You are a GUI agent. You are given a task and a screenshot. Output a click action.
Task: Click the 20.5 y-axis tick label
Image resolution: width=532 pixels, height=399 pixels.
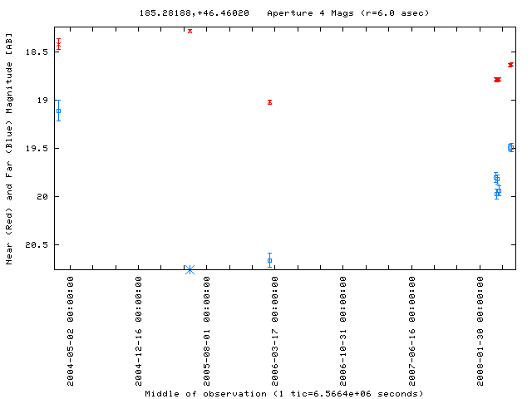click(x=37, y=244)
